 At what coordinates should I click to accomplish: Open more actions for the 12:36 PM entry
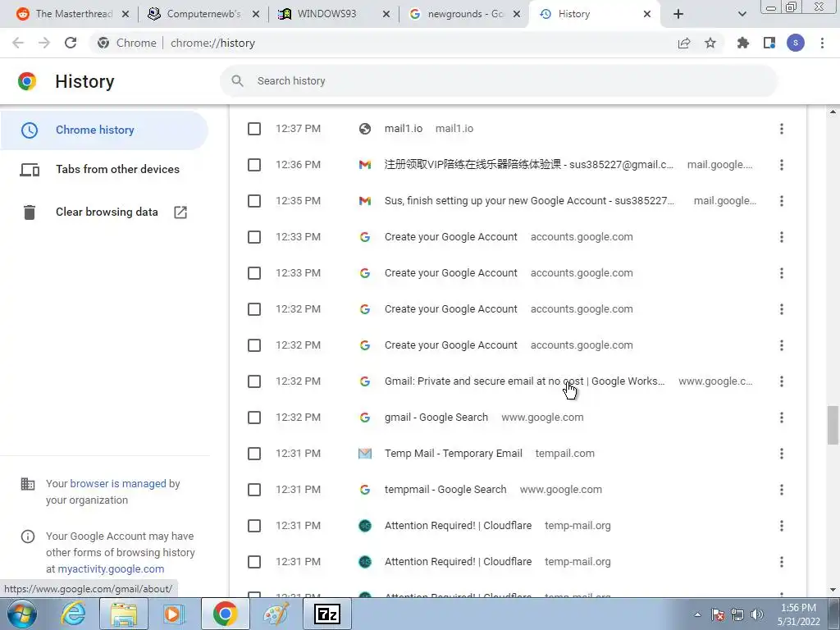tap(782, 164)
